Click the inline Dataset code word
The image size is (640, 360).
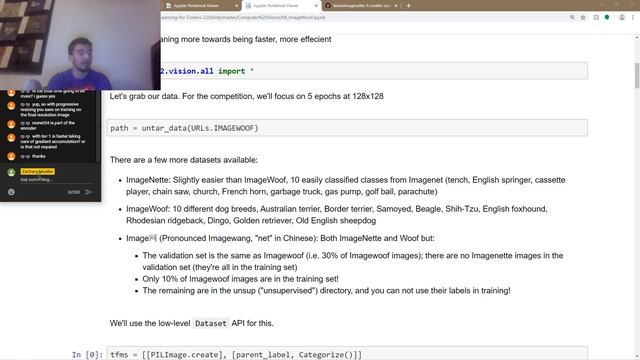[x=211, y=323]
